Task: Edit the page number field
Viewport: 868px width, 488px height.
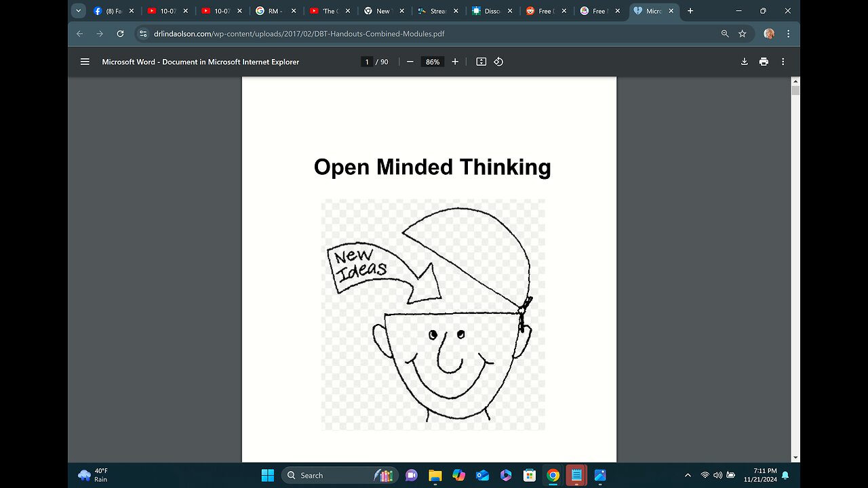Action: click(367, 62)
